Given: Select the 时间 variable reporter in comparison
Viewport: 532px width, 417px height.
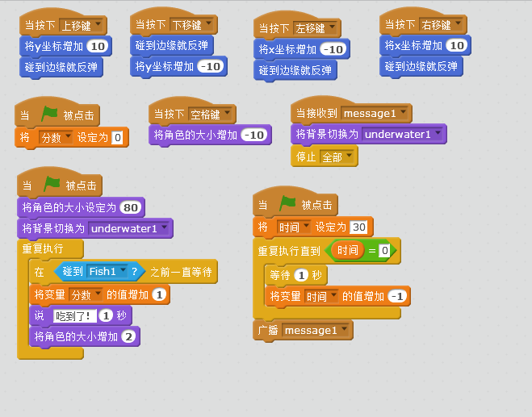Looking at the screenshot, I should click(x=347, y=251).
